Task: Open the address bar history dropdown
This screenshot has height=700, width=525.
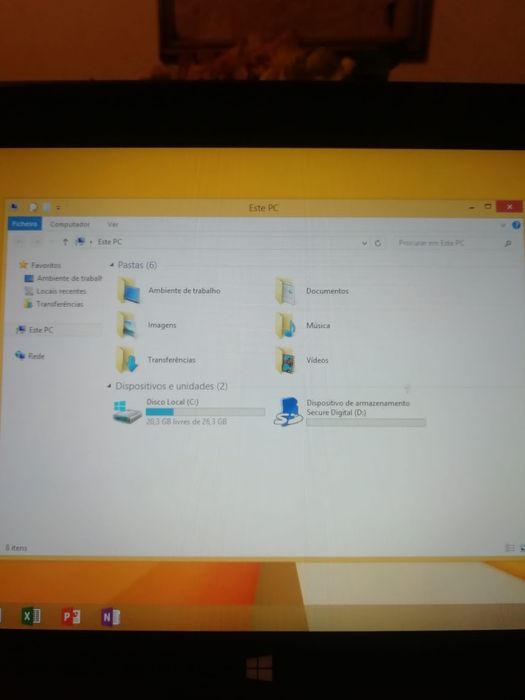Action: [x=364, y=243]
